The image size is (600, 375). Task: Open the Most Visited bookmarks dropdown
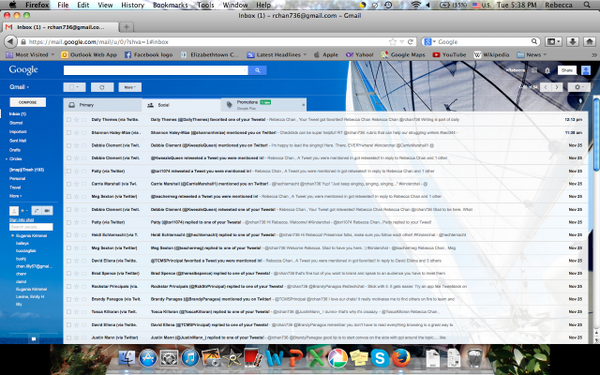click(x=30, y=55)
